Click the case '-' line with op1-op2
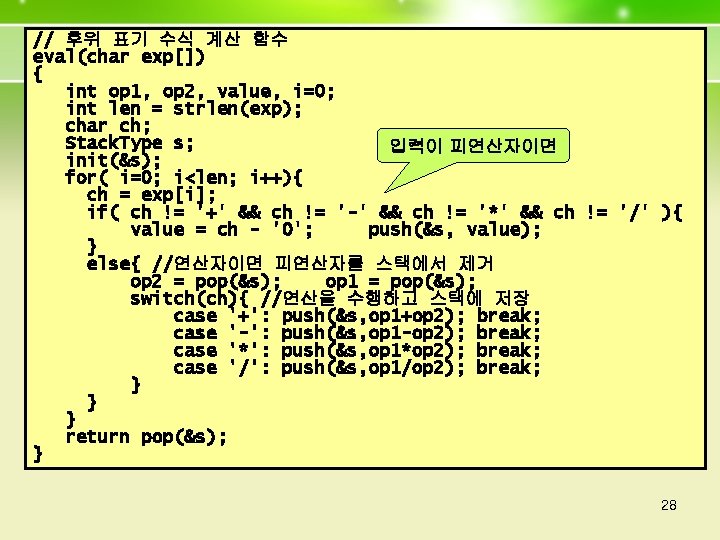The height and width of the screenshot is (540, 720). (x=357, y=333)
